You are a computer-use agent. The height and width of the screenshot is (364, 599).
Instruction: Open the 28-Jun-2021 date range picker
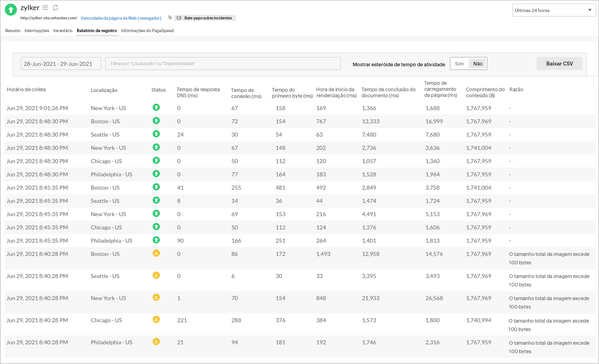[61, 63]
